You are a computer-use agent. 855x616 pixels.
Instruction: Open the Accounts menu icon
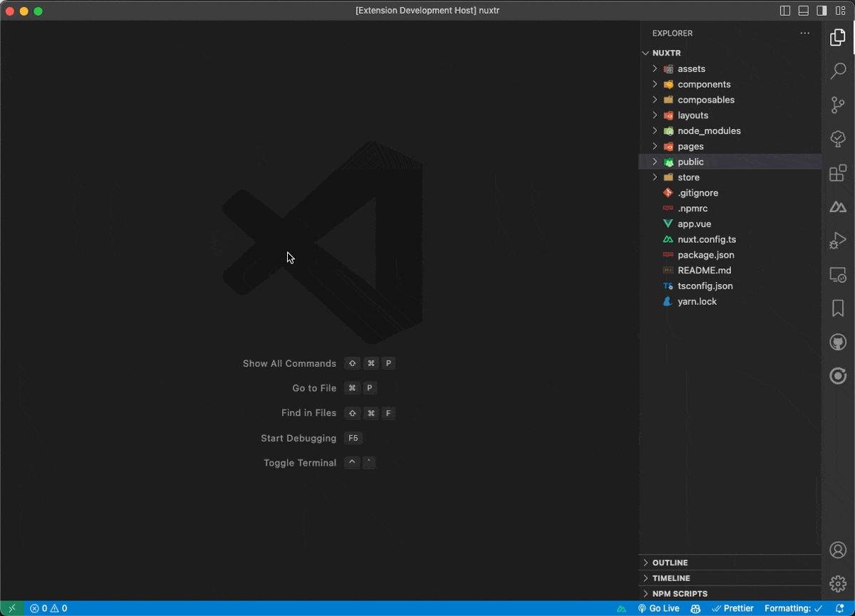[838, 550]
